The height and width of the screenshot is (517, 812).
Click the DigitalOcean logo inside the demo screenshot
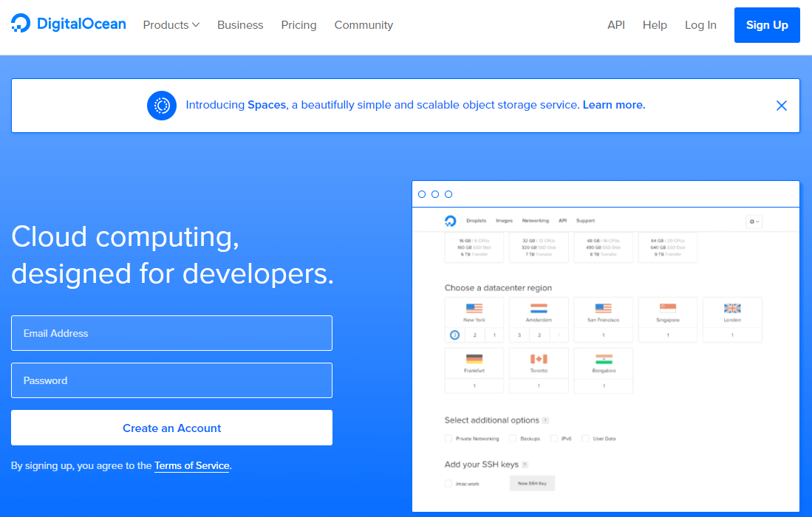[x=449, y=220]
